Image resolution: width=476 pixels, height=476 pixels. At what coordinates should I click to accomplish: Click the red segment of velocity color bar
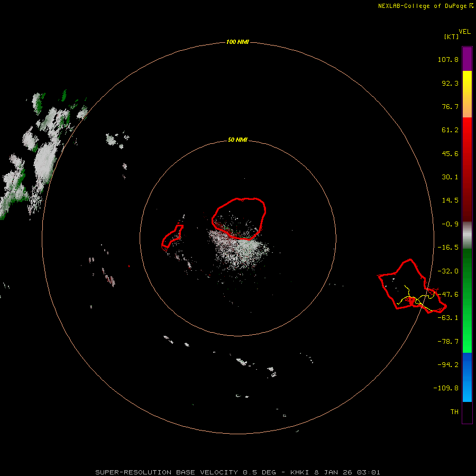tap(467, 169)
